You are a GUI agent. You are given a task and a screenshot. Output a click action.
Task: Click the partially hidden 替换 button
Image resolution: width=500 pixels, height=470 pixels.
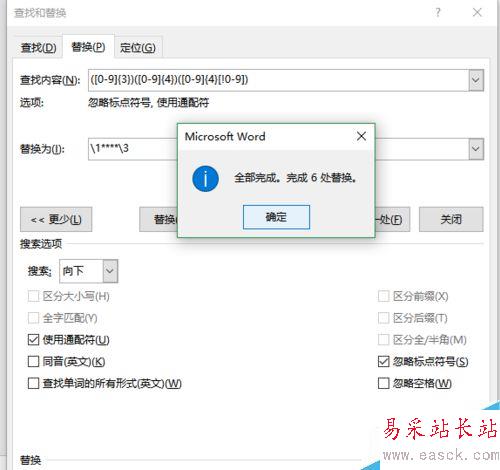(x=158, y=219)
